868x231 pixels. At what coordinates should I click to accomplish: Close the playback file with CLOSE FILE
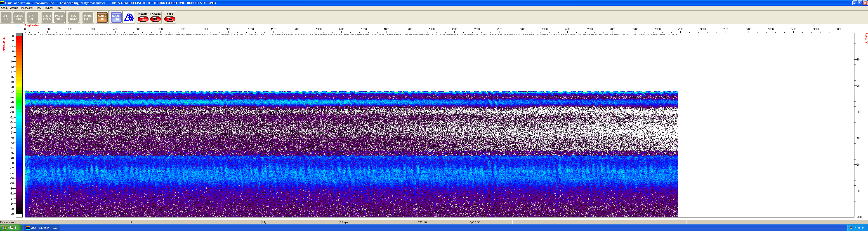click(102, 18)
